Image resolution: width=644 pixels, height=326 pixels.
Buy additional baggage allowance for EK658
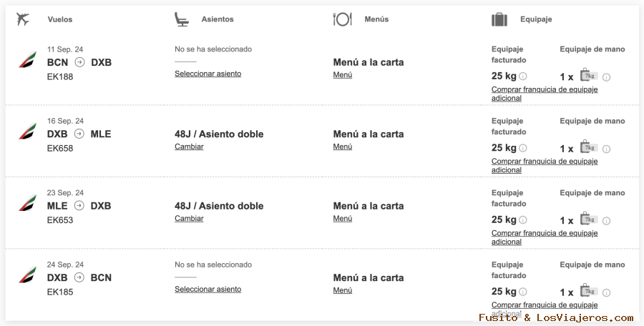tap(544, 166)
